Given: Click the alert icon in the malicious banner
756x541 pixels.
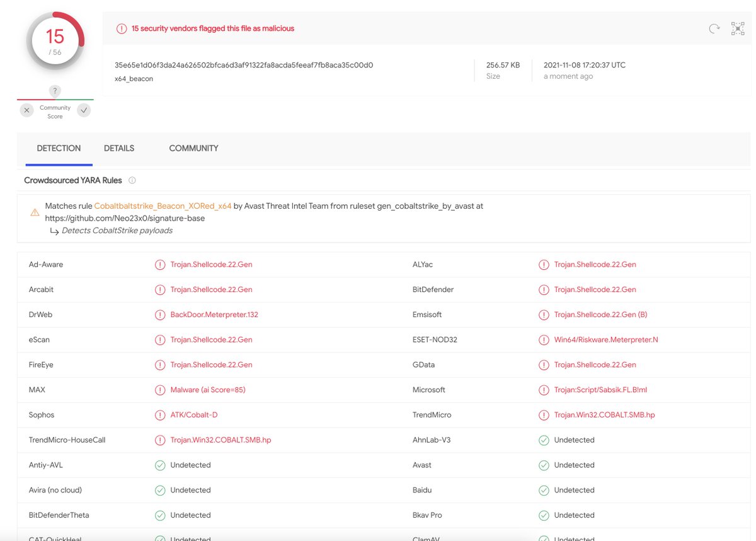Looking at the screenshot, I should 122,28.
